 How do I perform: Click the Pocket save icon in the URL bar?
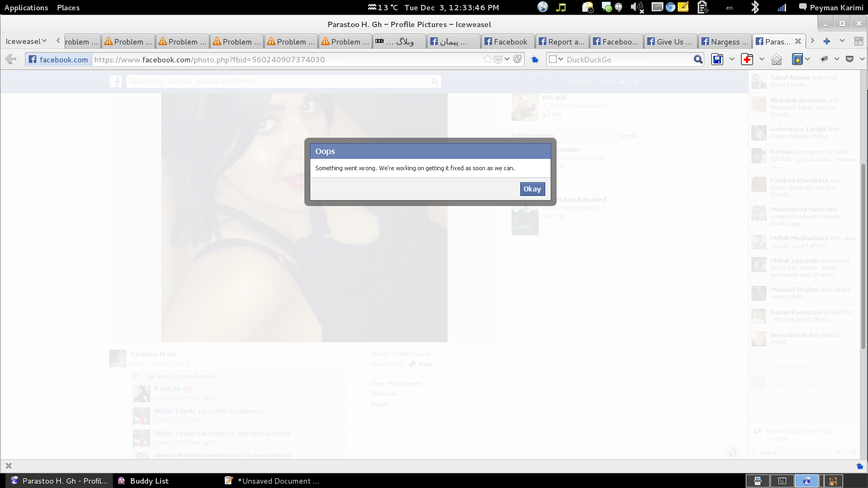point(498,59)
